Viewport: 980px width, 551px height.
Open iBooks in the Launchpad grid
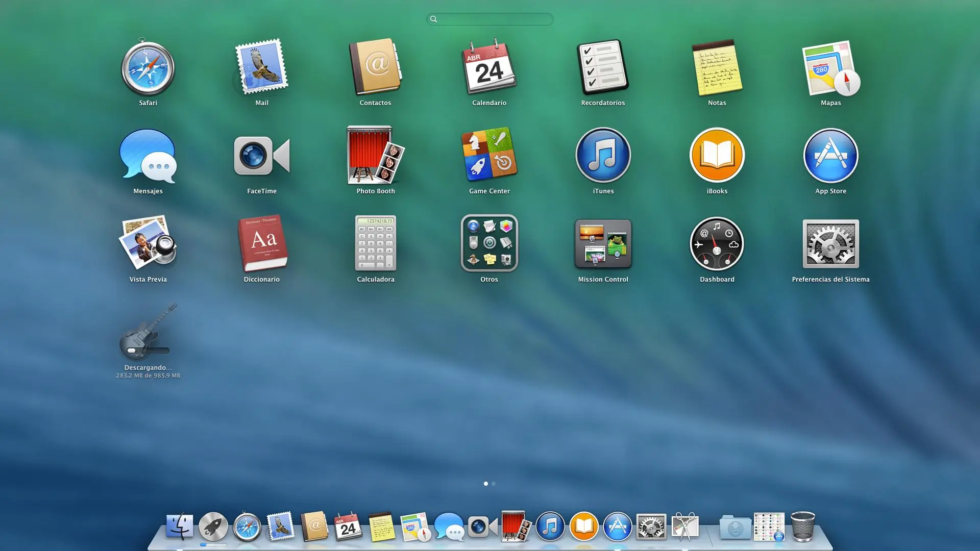[x=717, y=155]
